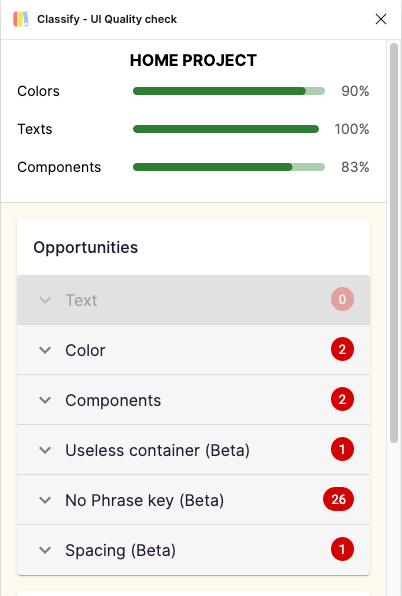The width and height of the screenshot is (402, 596).
Task: Close the Classify UI Quality check panel
Action: click(381, 19)
